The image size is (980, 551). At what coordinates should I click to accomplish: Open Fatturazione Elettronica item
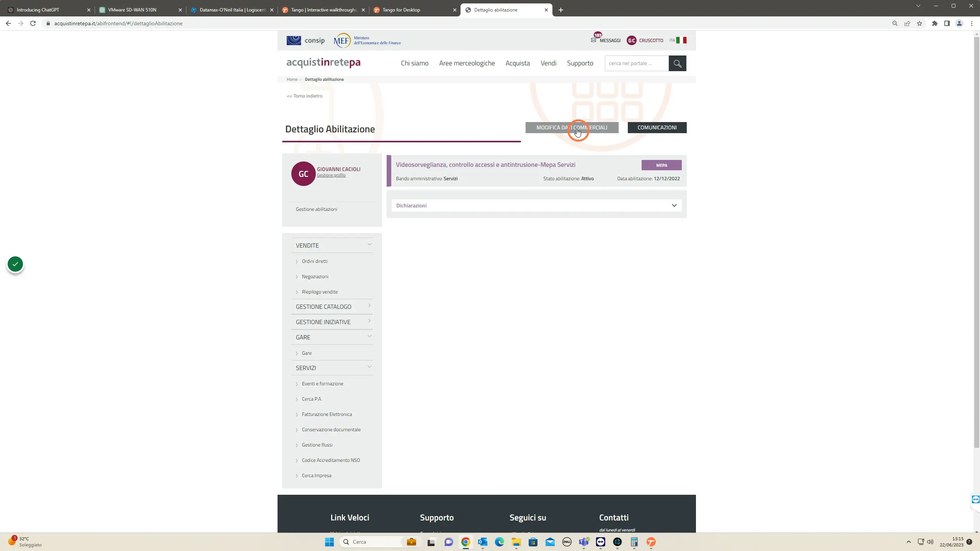coord(327,414)
